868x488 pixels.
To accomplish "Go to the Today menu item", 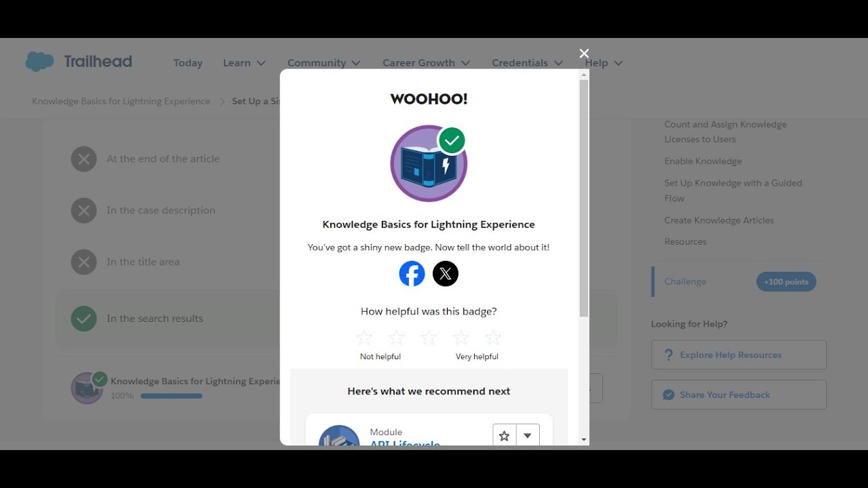I will tap(188, 63).
